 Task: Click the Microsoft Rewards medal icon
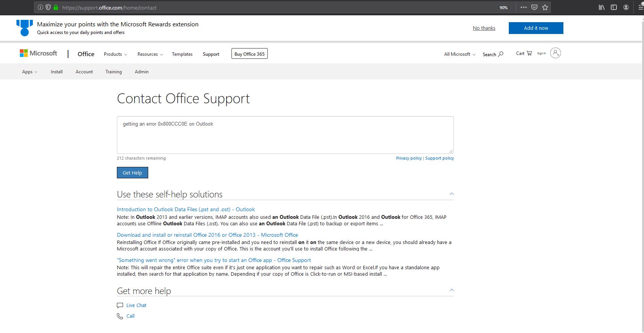(x=24, y=28)
